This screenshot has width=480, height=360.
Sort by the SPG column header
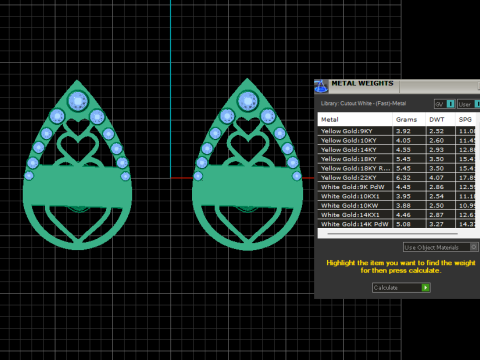(x=466, y=119)
